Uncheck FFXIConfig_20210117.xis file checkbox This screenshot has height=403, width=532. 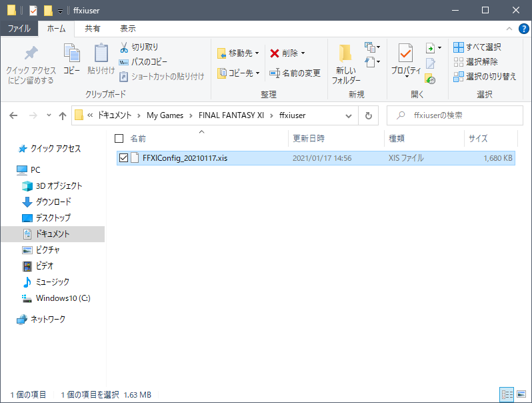click(x=123, y=158)
